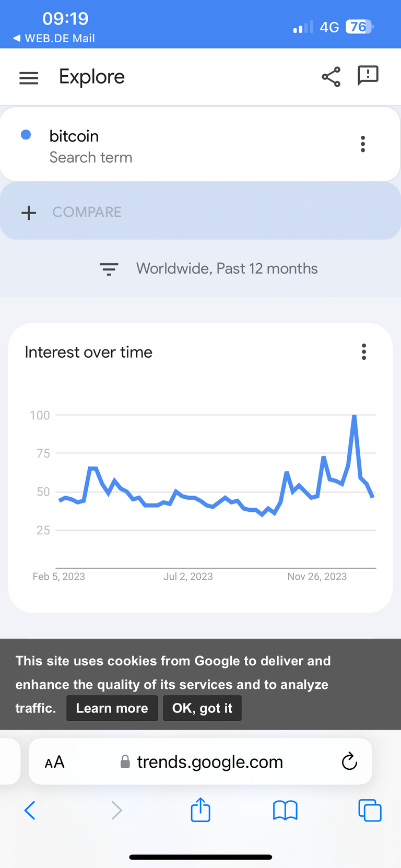The width and height of the screenshot is (401, 868).
Task: Select the bitcoin search term field
Action: pyautogui.click(x=200, y=145)
